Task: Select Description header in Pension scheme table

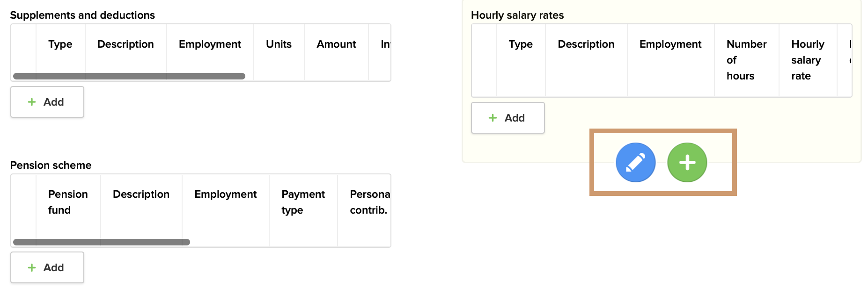Action: tap(141, 194)
